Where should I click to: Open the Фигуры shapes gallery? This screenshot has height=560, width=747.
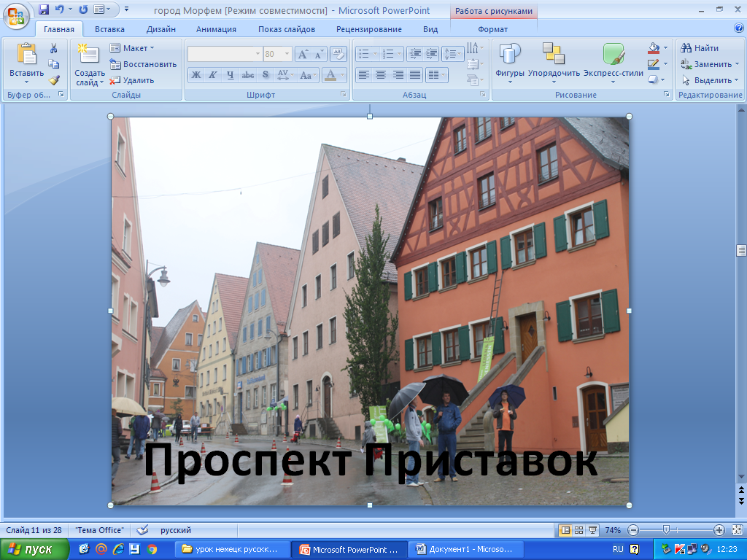[509, 61]
